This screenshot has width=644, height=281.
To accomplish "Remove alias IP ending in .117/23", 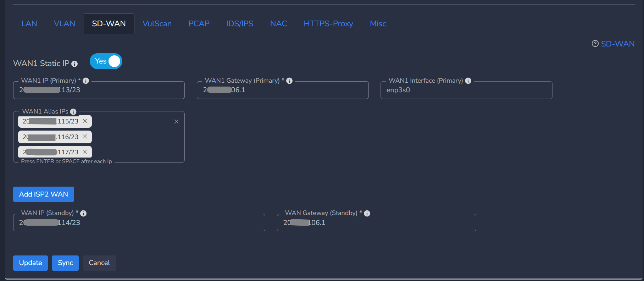I will point(85,152).
